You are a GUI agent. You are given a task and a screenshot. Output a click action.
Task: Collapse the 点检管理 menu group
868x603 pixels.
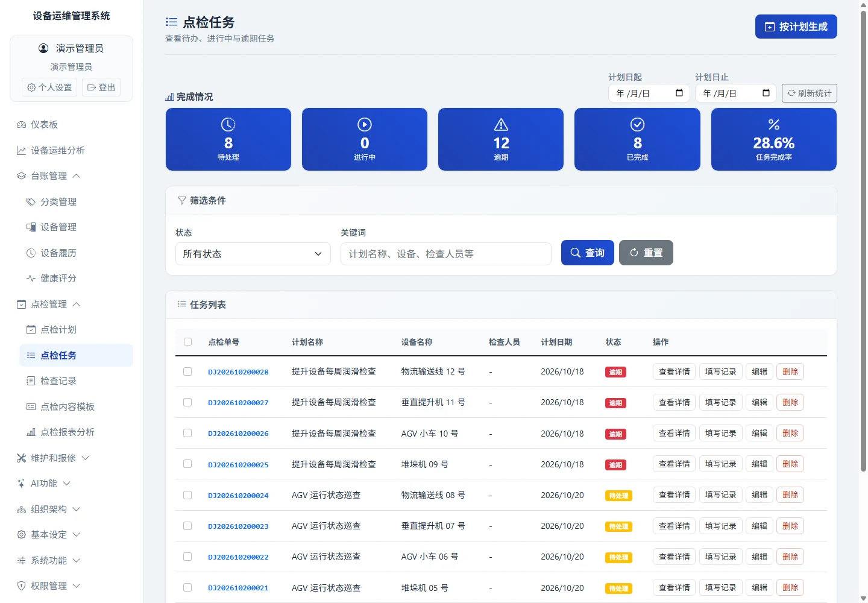pos(48,305)
